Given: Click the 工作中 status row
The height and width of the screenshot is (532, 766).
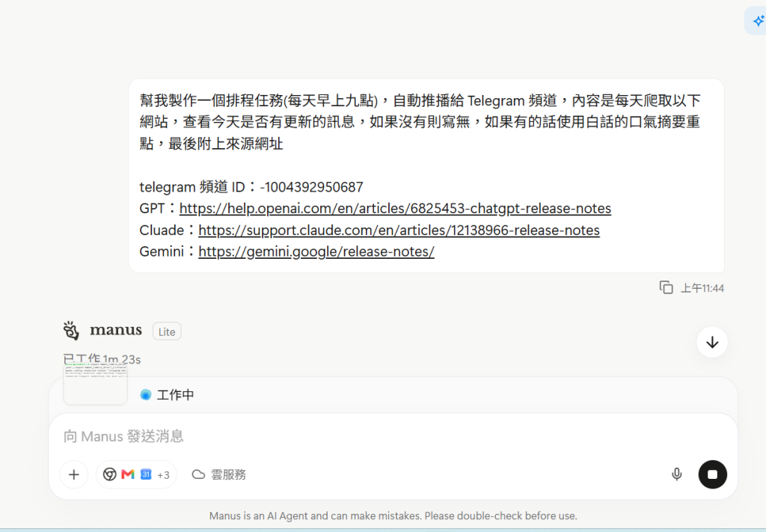Looking at the screenshot, I should [393, 395].
